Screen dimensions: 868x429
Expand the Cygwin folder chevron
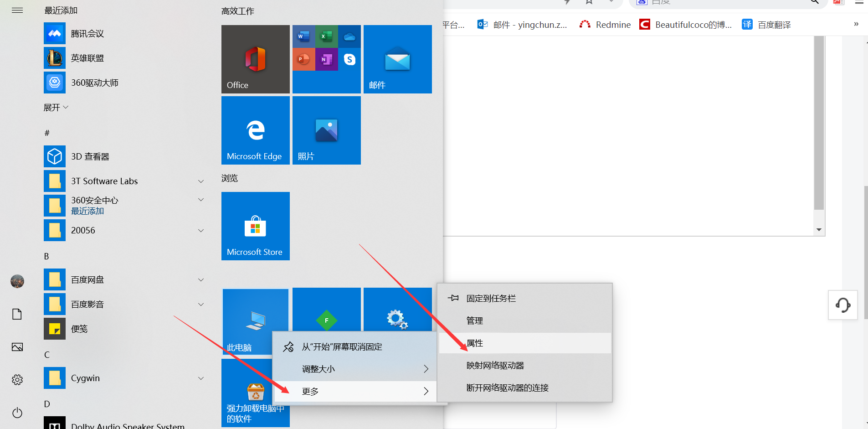[201, 378]
